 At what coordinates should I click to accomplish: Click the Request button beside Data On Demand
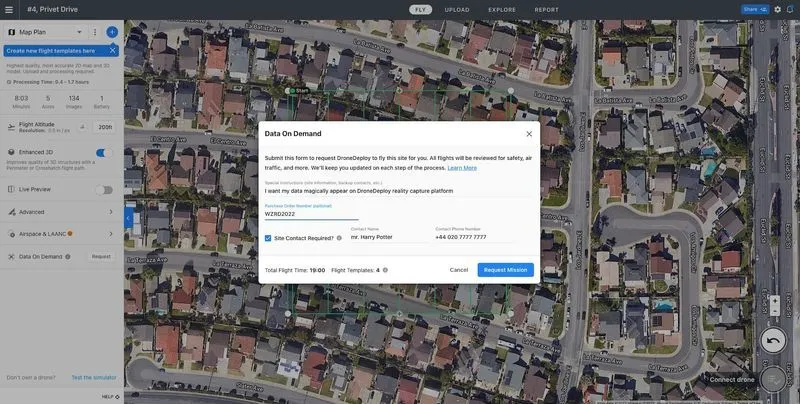[101, 257]
